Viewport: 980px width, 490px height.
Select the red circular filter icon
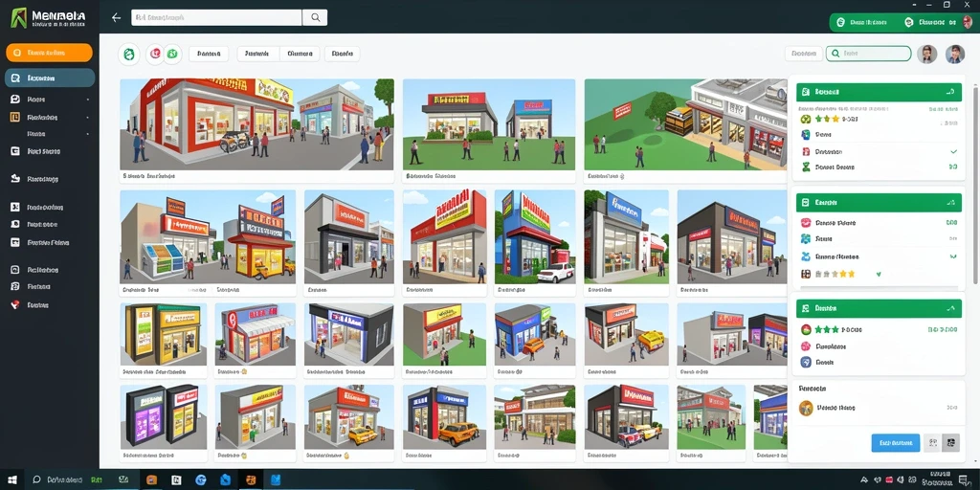pyautogui.click(x=154, y=55)
